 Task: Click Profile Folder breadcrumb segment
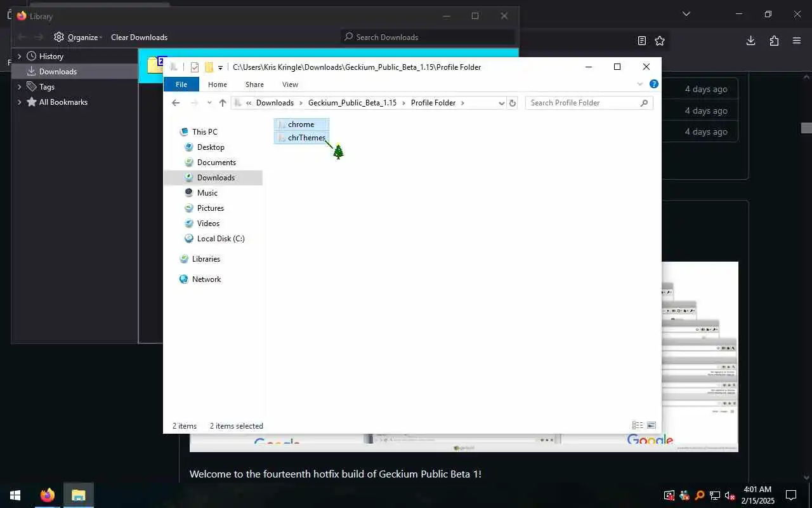coord(433,103)
